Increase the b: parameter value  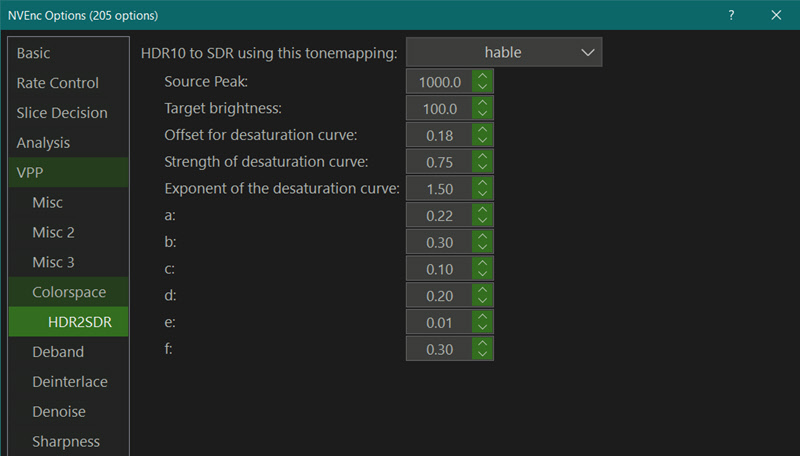pyautogui.click(x=482, y=236)
